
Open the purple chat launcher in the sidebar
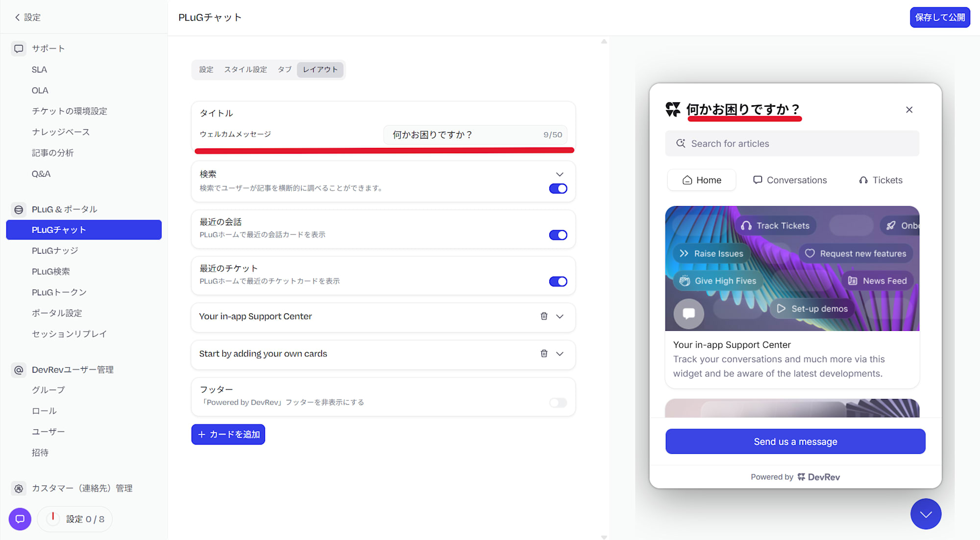pyautogui.click(x=20, y=519)
